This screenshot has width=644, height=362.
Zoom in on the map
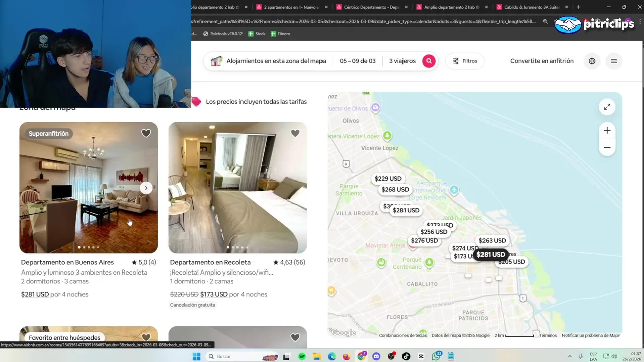[x=607, y=131]
